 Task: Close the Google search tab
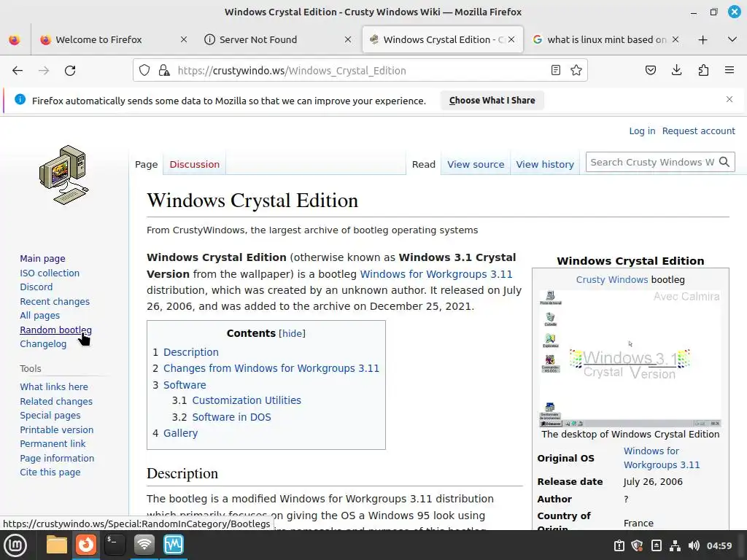click(x=675, y=39)
